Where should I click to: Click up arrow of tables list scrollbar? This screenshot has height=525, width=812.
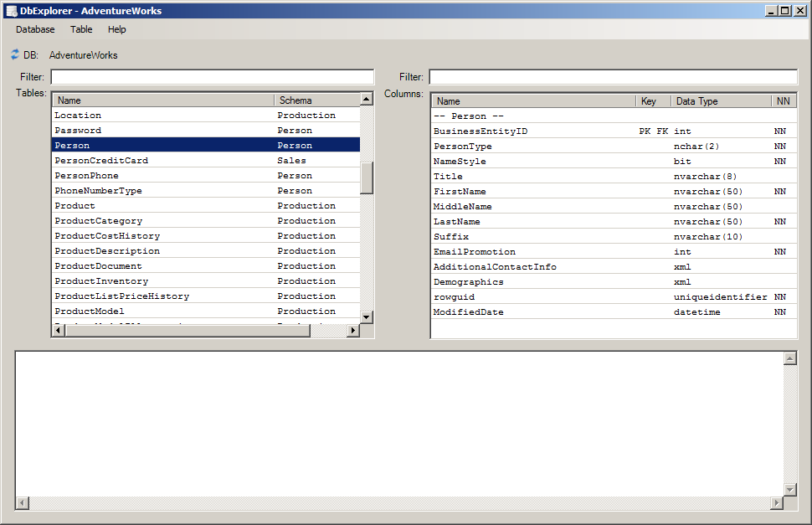click(x=367, y=99)
